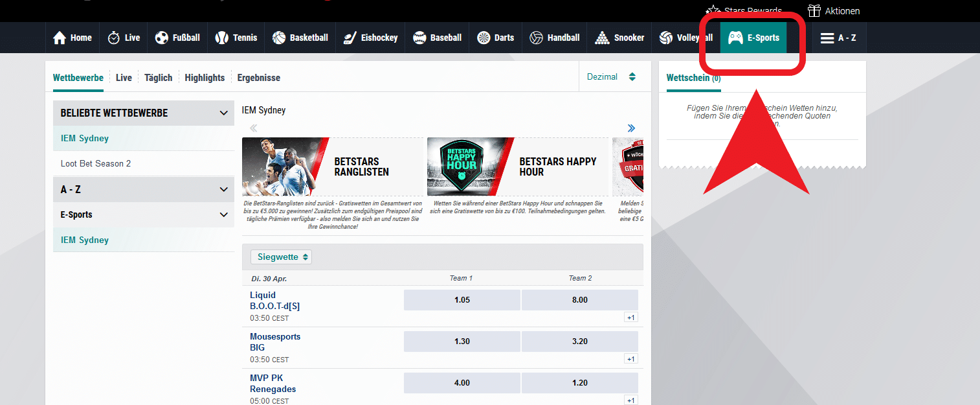The image size is (980, 405).
Task: Open the MVP PK vs Renegades match
Action: (x=273, y=384)
